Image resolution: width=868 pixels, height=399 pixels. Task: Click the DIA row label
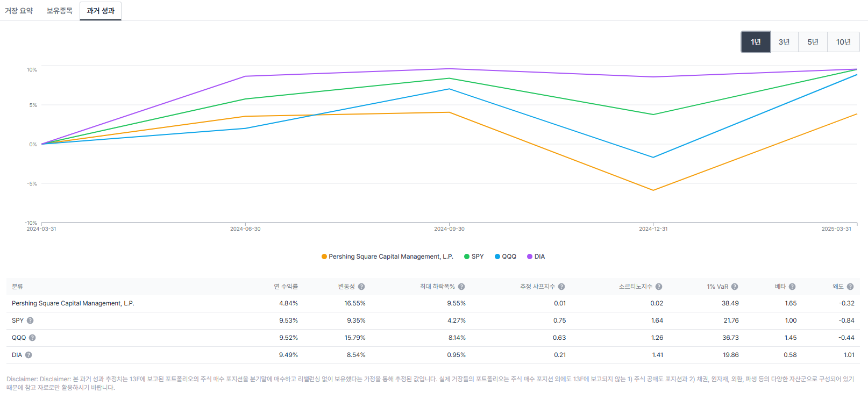click(17, 355)
